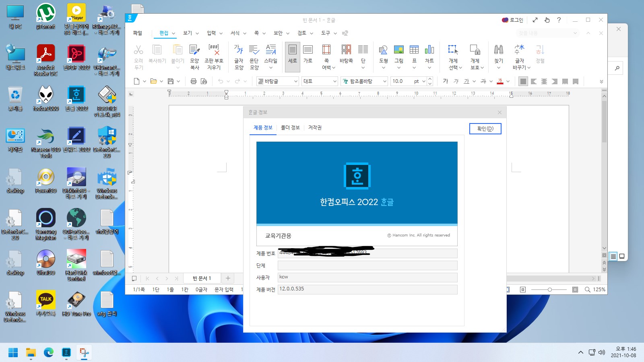
Task: Click the 로그인 login button
Action: point(512,20)
